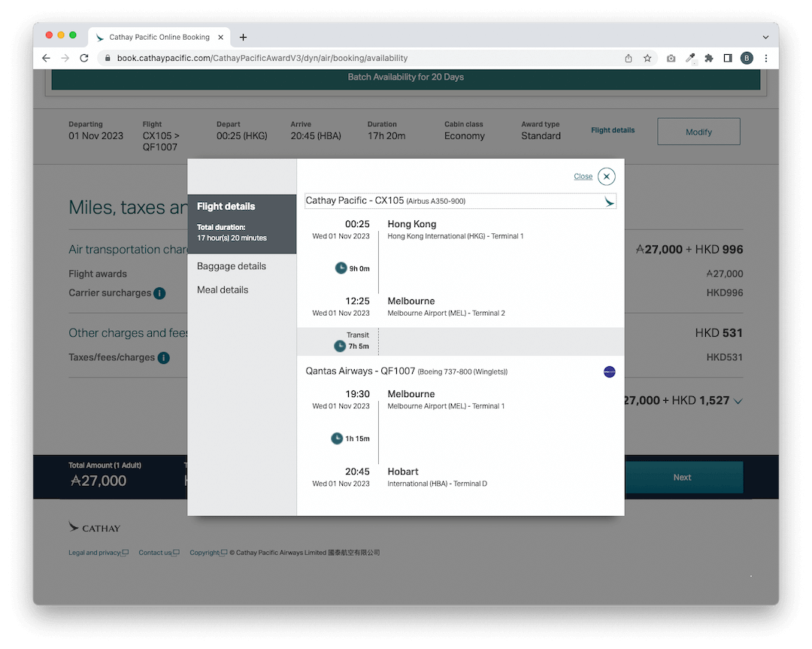Click Melbourne Airport (MEL) - Terminal 1 text
This screenshot has height=649, width=812.
(x=446, y=407)
